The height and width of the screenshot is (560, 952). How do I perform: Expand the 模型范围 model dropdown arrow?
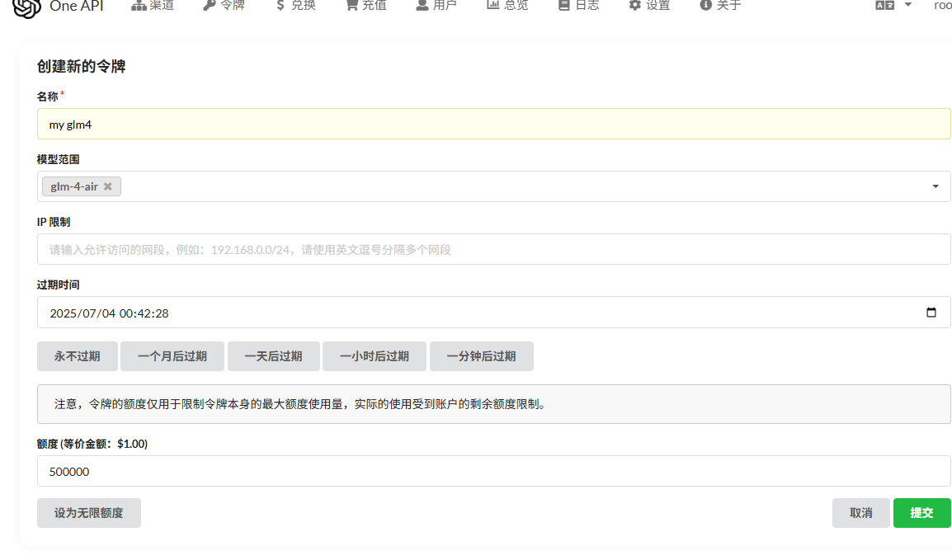tap(936, 186)
